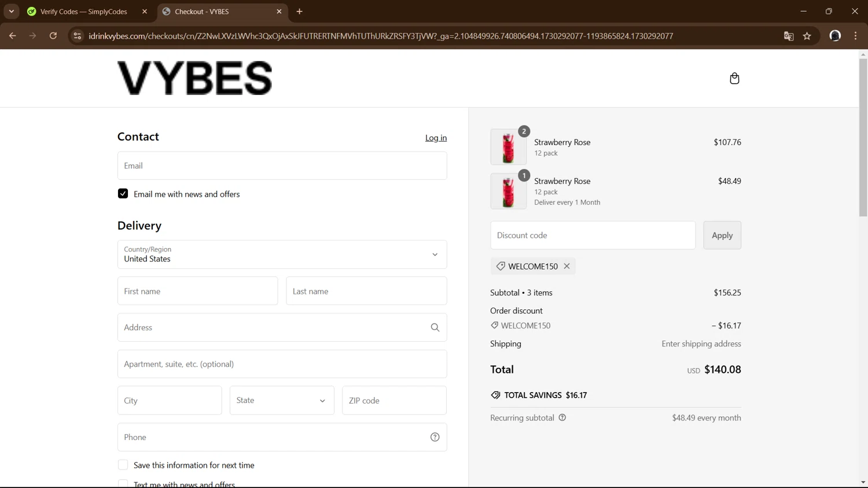Select the Checkout - VYBES tab
The image size is (868, 488).
coord(222,12)
